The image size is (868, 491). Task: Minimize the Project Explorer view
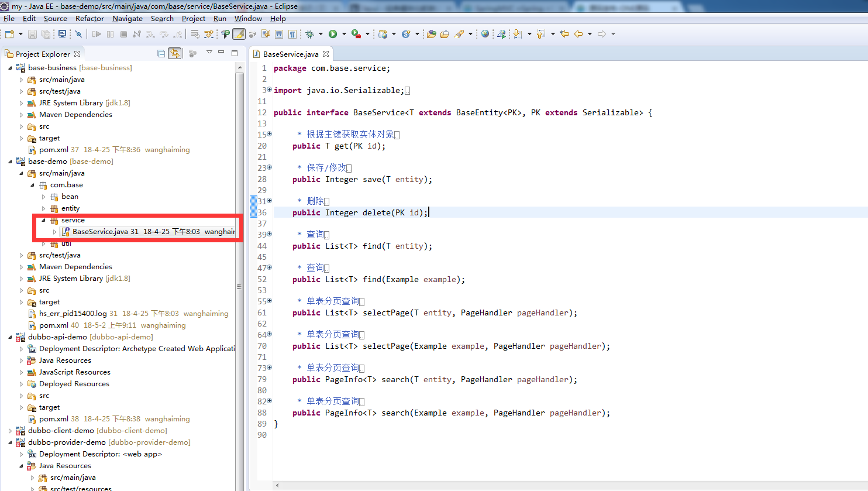(221, 53)
